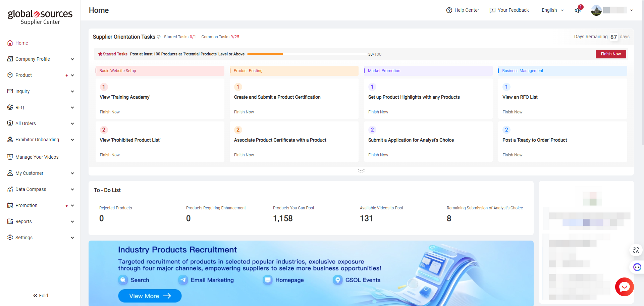Select Manage Your Videos in the sidebar

(37, 157)
